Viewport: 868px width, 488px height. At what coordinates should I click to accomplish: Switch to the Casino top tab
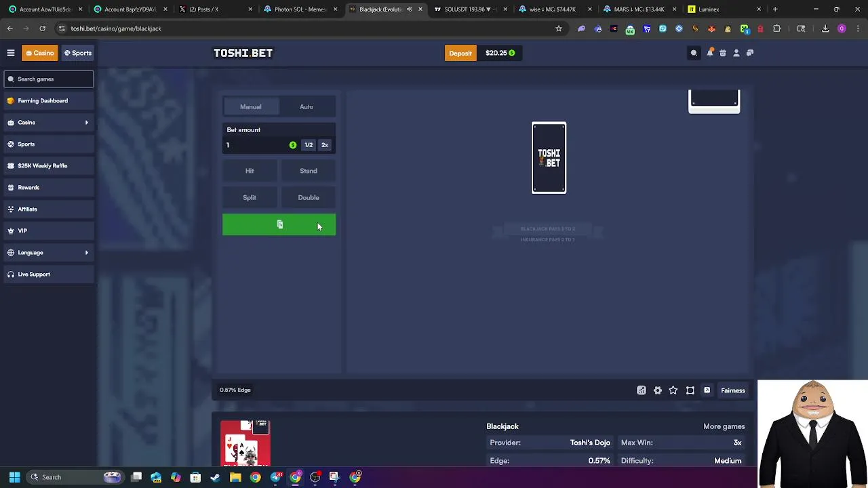[40, 53]
